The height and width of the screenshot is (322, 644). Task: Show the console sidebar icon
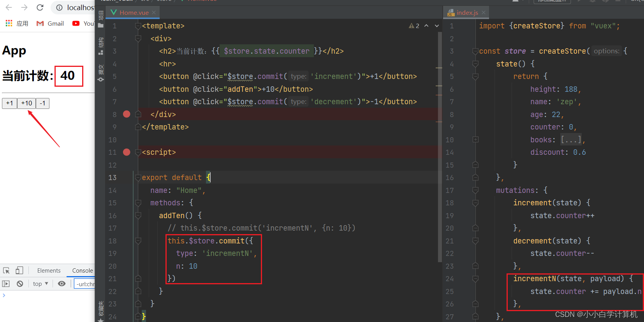6,283
